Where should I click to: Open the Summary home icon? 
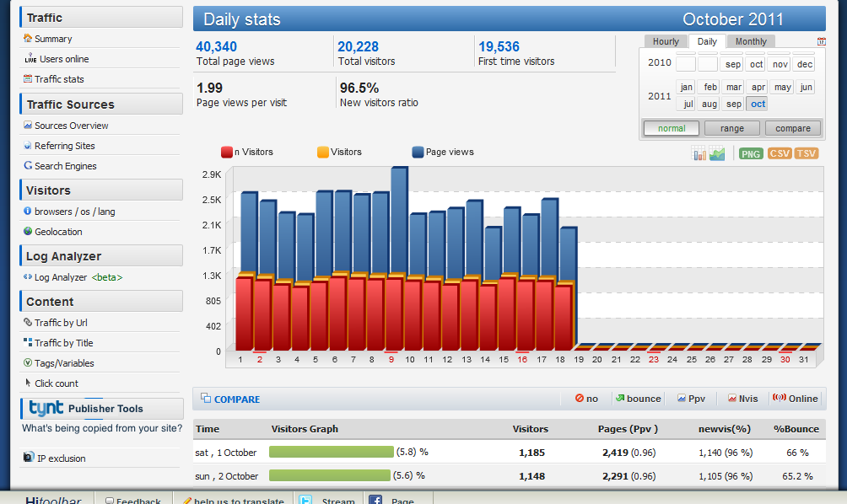[x=28, y=38]
